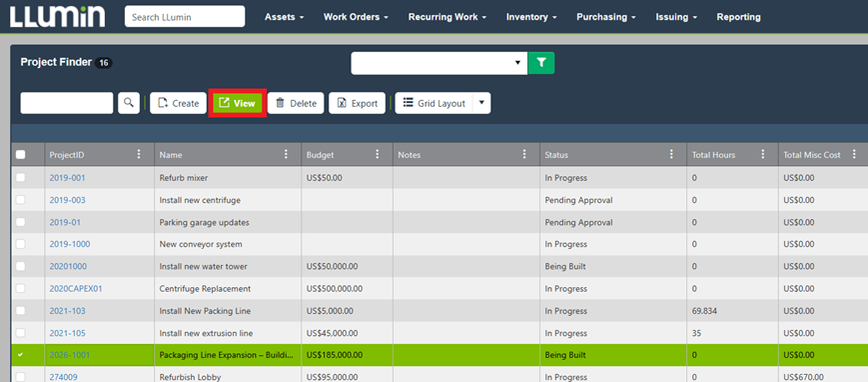Apply the green filter funnel button
868x382 pixels.
click(x=541, y=63)
